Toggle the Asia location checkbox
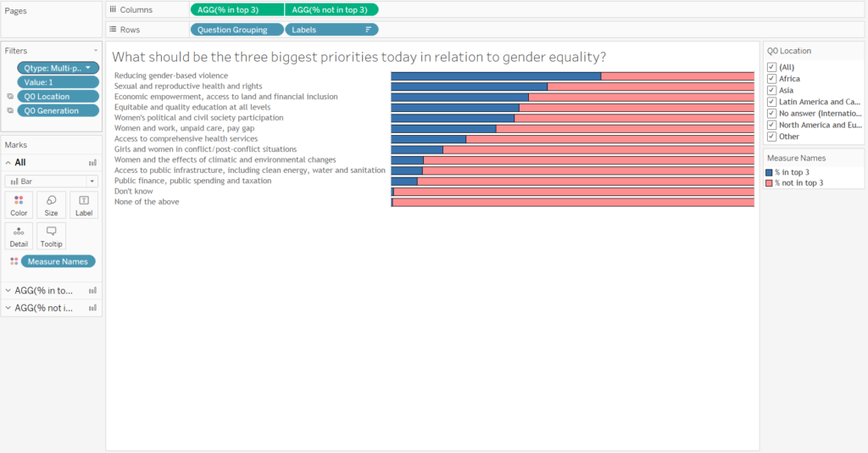 (x=771, y=90)
